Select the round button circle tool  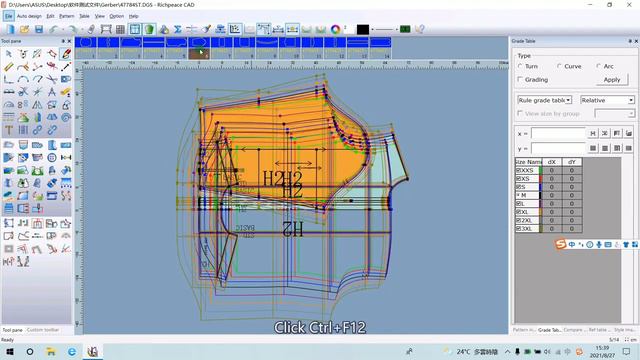[51, 158]
